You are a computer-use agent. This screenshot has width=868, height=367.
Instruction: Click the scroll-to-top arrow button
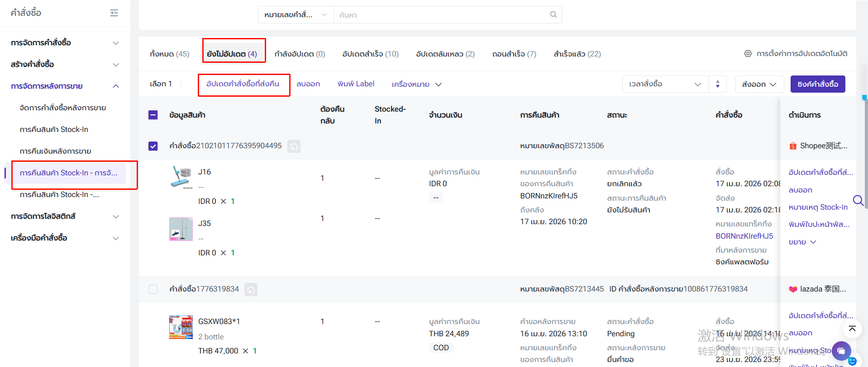click(852, 329)
